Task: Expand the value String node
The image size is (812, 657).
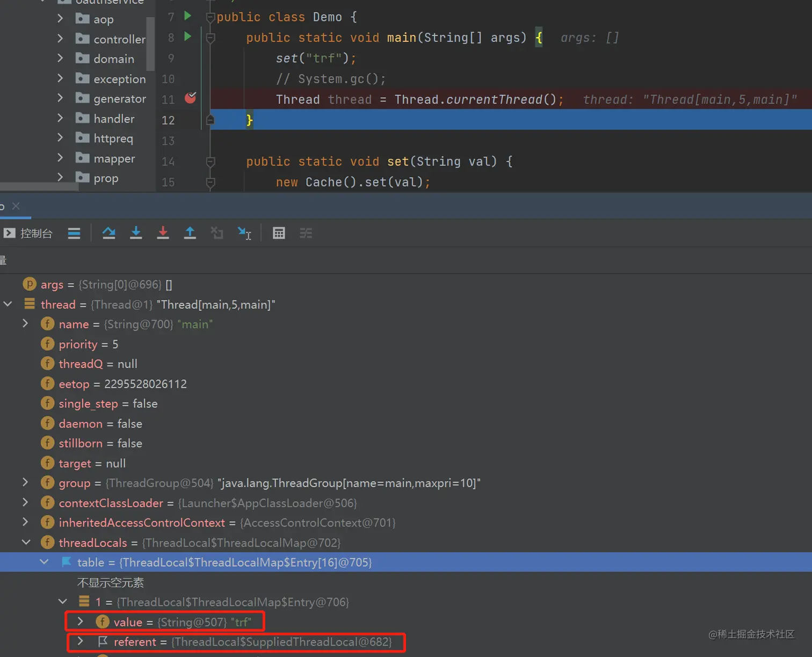Action: [81, 622]
